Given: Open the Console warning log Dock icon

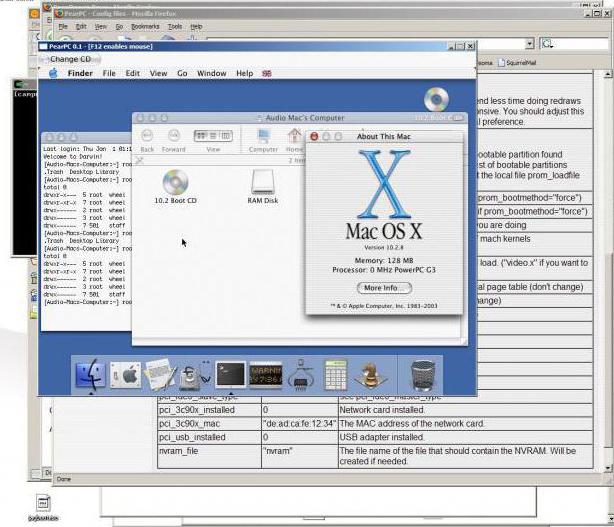Looking at the screenshot, I should [266, 375].
